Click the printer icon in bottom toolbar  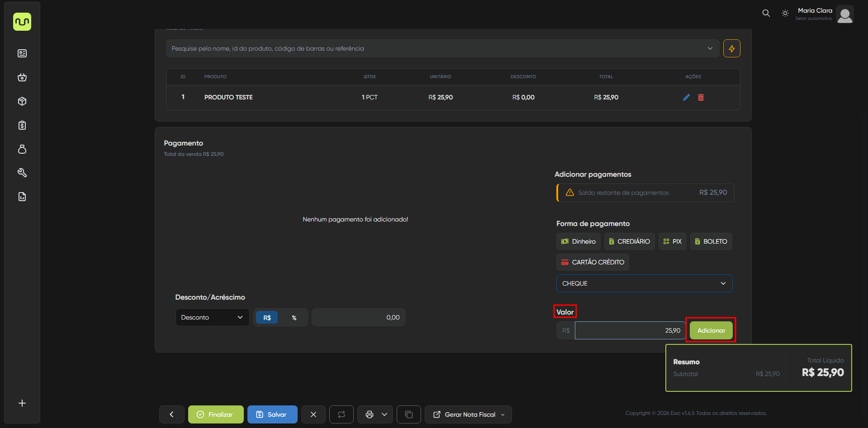[x=370, y=414]
